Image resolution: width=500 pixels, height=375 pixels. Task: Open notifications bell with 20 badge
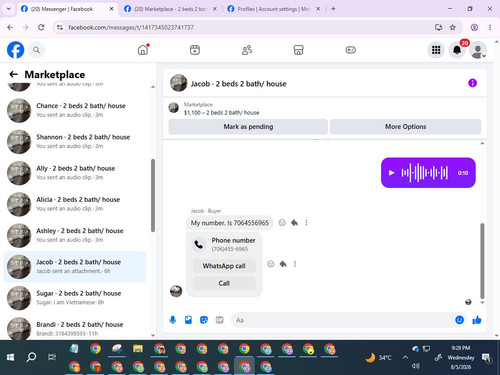(457, 50)
